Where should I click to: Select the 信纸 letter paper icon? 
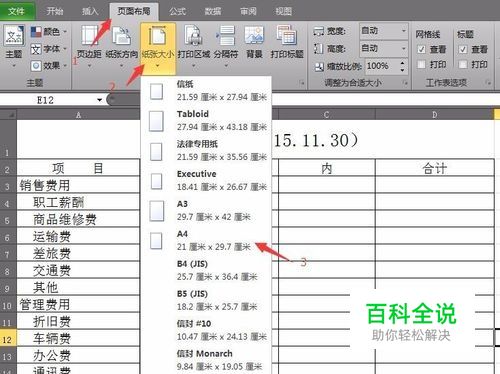coord(156,91)
